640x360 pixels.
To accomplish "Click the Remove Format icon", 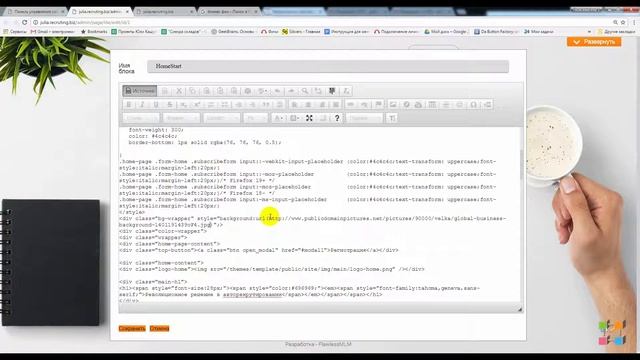I will 346,91.
